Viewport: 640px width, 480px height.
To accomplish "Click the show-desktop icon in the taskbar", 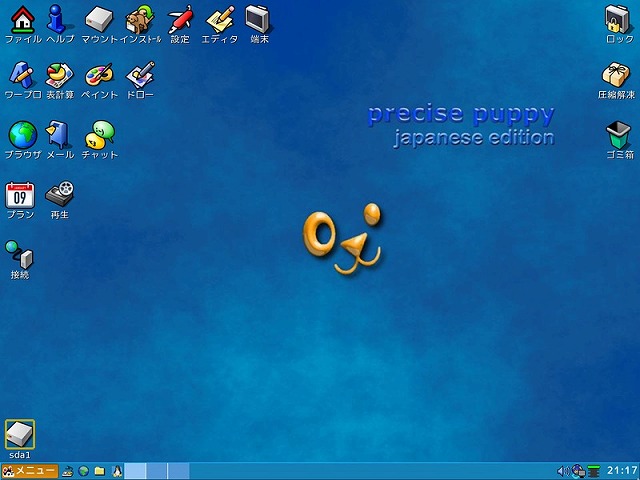I will 67,471.
